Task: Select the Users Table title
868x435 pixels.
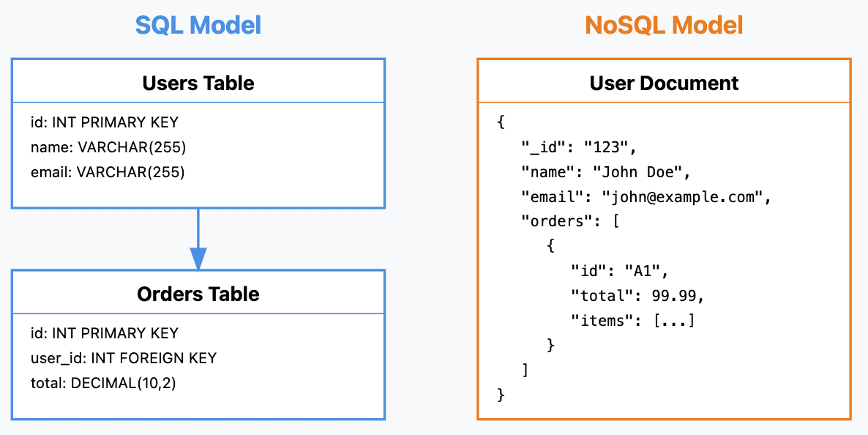Action: (x=198, y=83)
